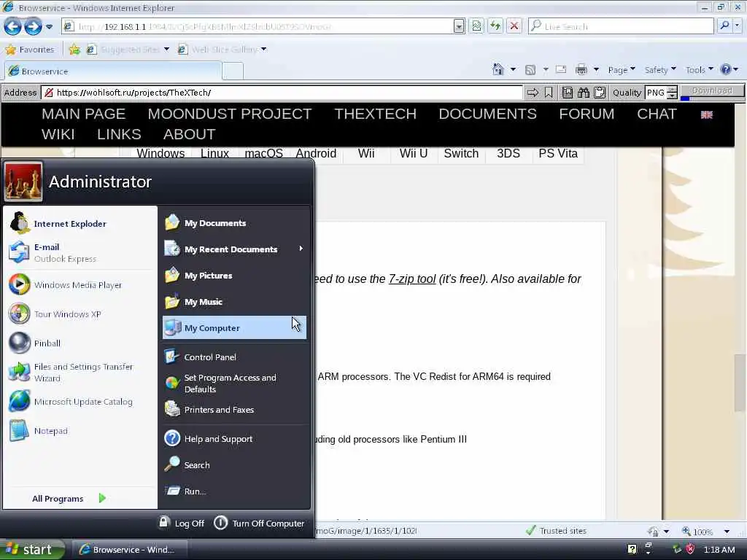Open the Run... dialog from the Start menu

[234, 491]
